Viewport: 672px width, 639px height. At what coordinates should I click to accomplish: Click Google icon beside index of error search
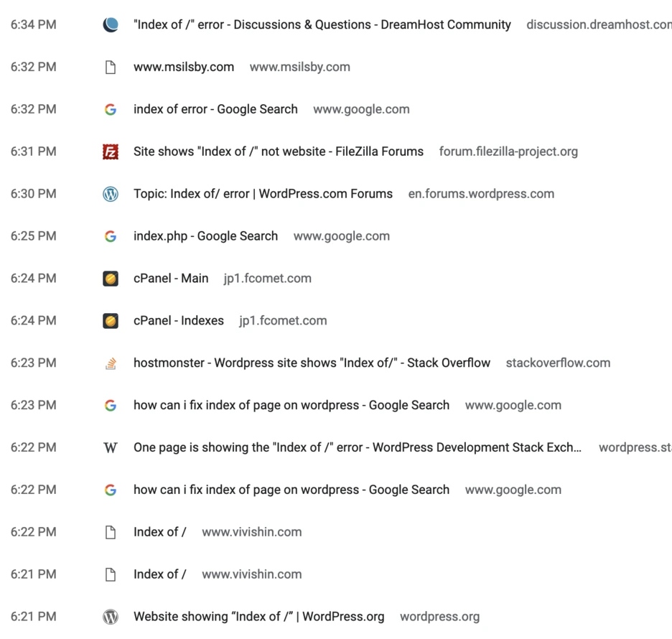(x=111, y=110)
